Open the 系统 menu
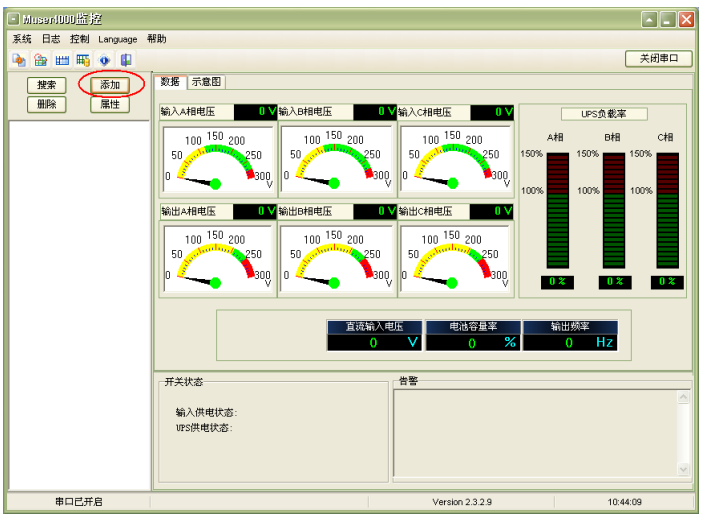The width and height of the screenshot is (704, 523). [x=22, y=39]
